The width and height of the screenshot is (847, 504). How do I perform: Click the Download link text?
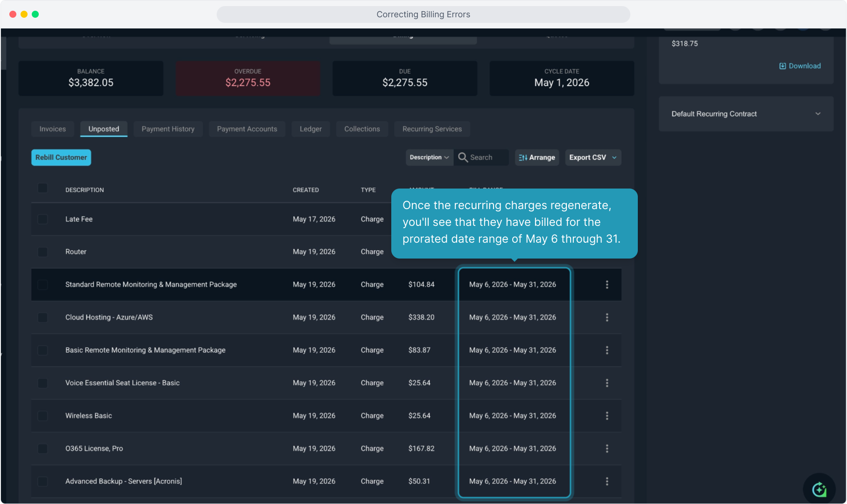[805, 66]
